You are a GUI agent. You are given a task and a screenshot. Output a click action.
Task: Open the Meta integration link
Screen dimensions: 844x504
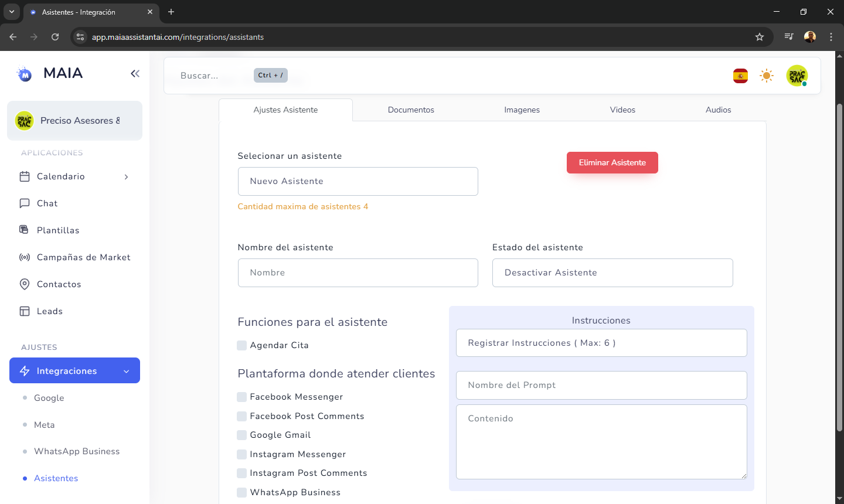click(x=44, y=425)
